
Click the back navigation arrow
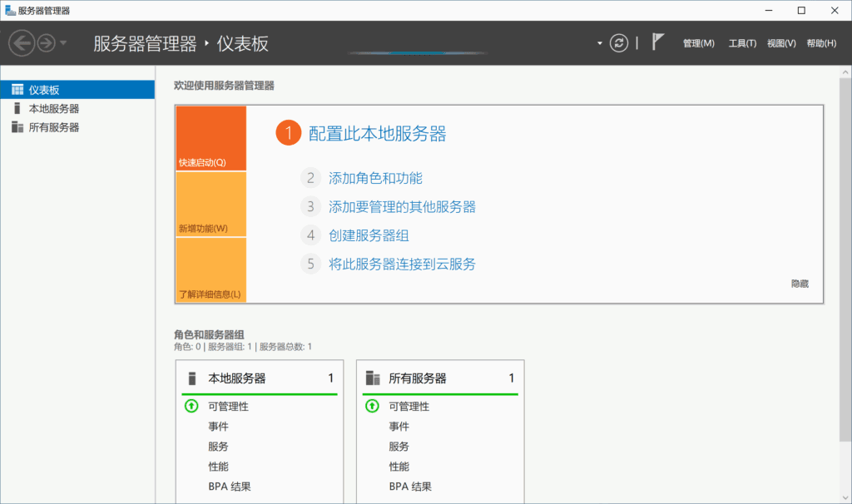22,42
